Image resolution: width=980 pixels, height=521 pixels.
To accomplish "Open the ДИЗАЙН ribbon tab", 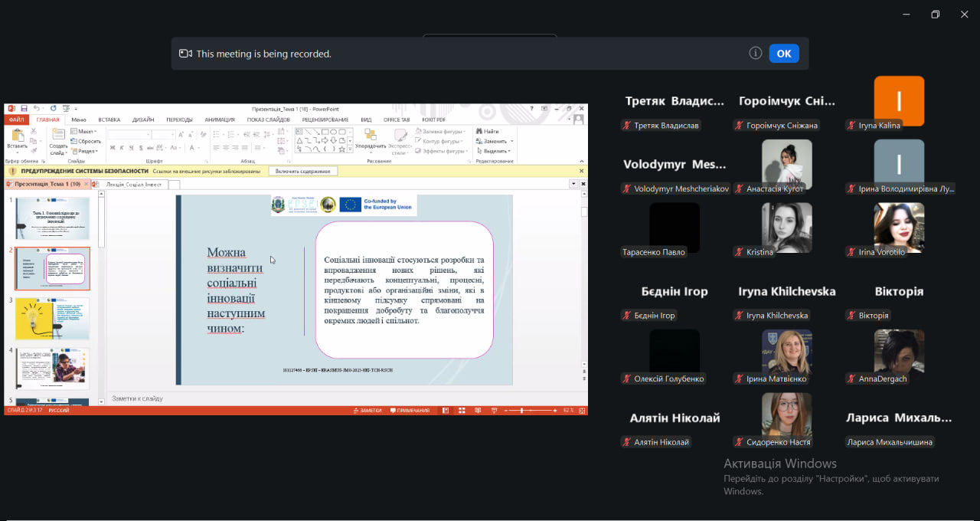I will point(142,120).
